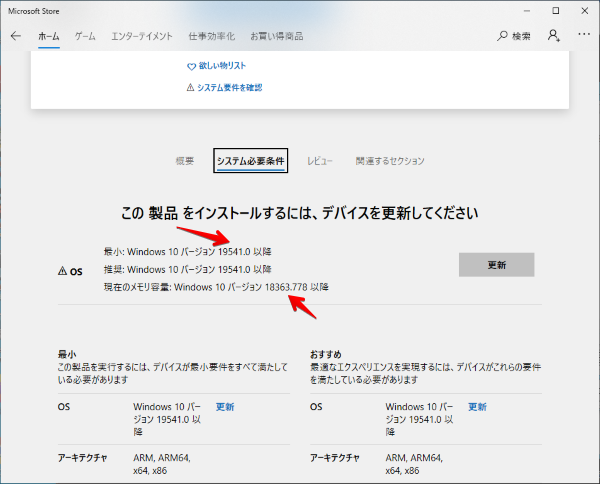Click アーキテクチャ label in the おすすめ column
The width and height of the screenshot is (600, 484).
335,458
